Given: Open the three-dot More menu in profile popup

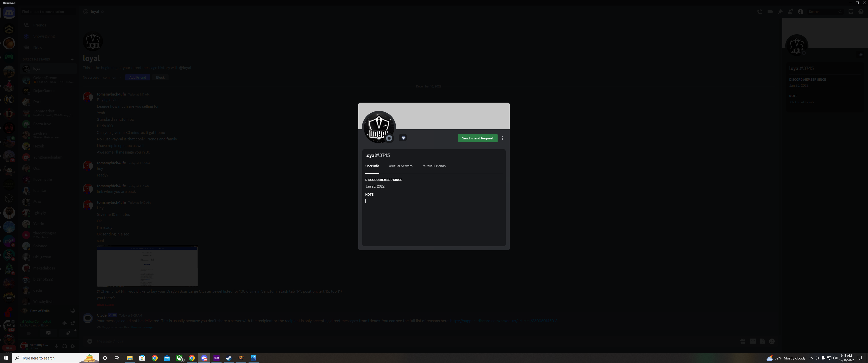Looking at the screenshot, I should tap(502, 138).
